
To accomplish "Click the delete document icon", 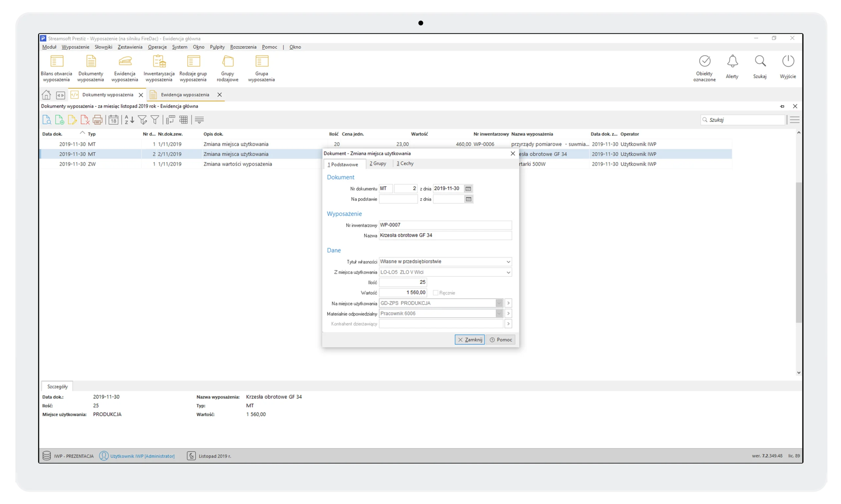I will click(85, 120).
